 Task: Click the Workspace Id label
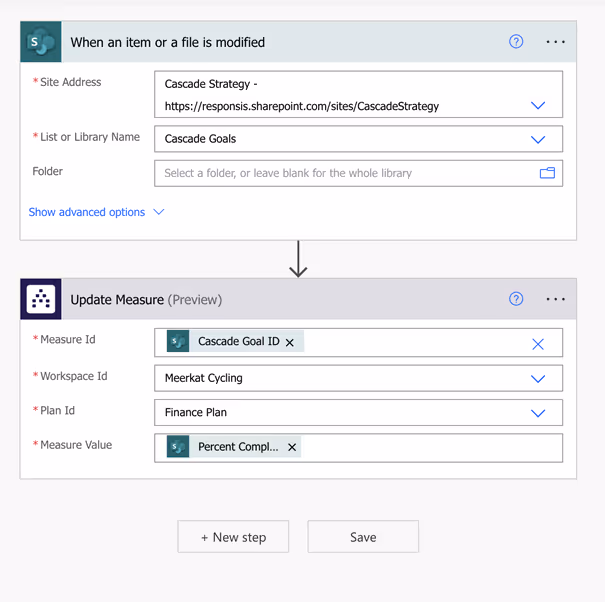pyautogui.click(x=74, y=376)
